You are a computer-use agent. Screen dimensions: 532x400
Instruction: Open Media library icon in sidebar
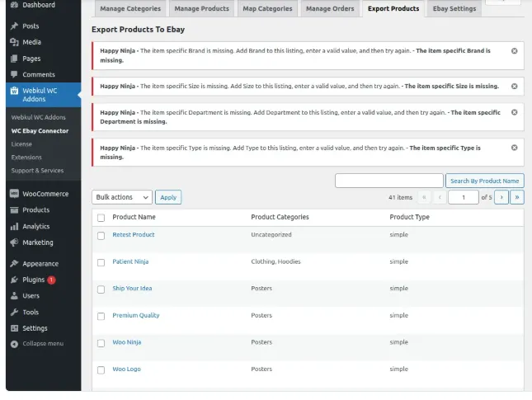point(14,42)
